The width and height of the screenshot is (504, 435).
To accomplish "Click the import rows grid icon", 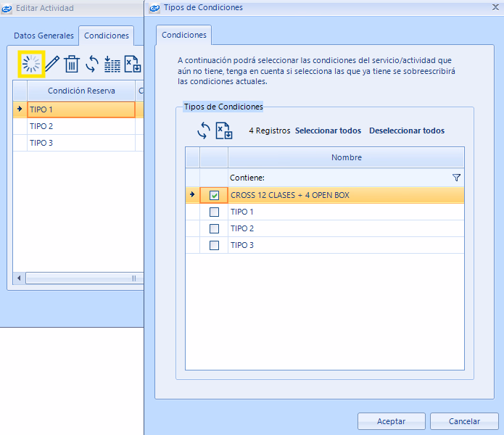I will tap(112, 65).
